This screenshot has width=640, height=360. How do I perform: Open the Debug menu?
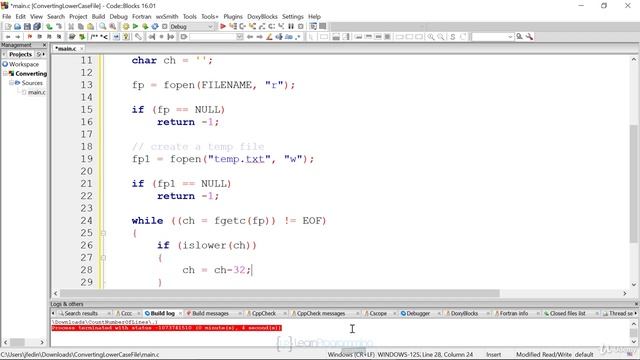pos(118,16)
